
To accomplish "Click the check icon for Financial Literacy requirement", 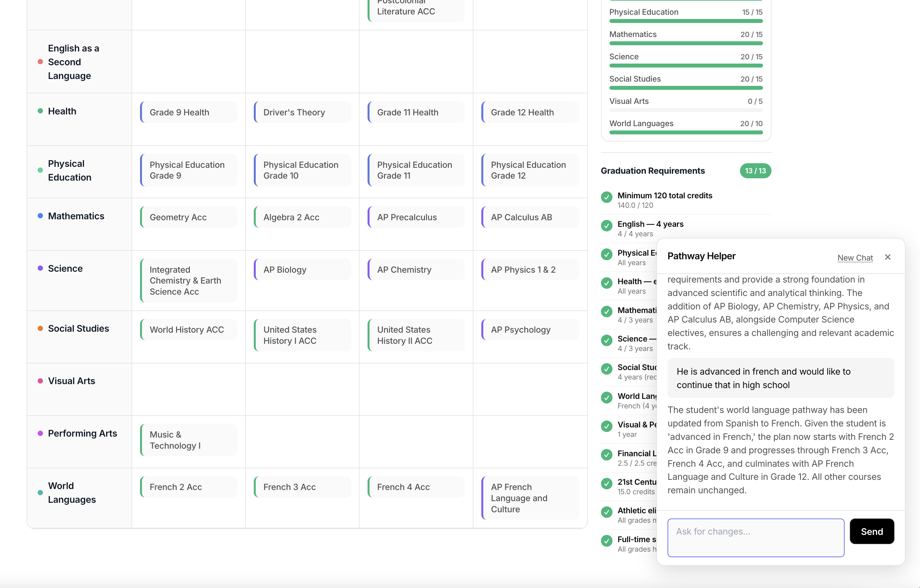I will tap(606, 455).
